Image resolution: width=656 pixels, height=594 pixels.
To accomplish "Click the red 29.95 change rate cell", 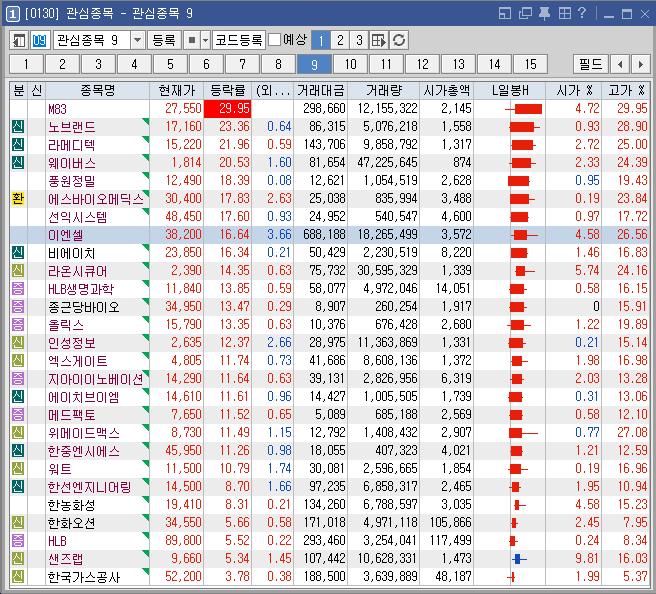I will (228, 109).
